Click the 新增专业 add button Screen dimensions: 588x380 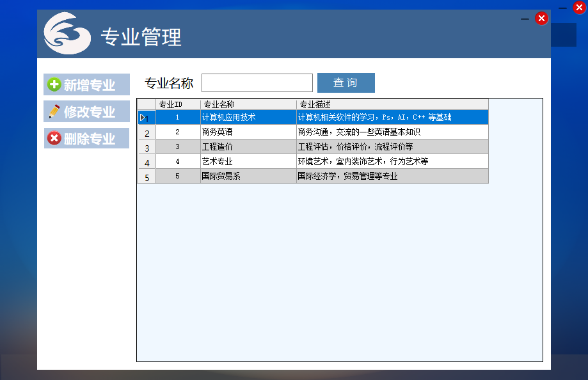[x=86, y=84]
